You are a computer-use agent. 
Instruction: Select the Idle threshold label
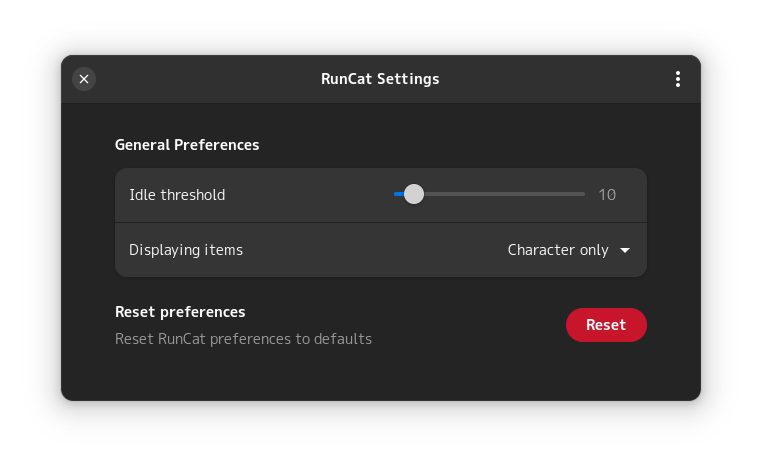click(x=177, y=195)
